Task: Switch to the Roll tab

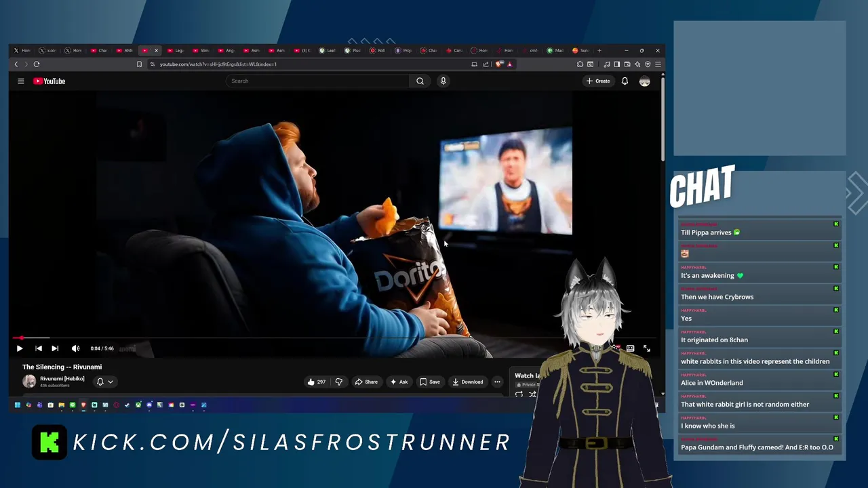Action: 378,50
